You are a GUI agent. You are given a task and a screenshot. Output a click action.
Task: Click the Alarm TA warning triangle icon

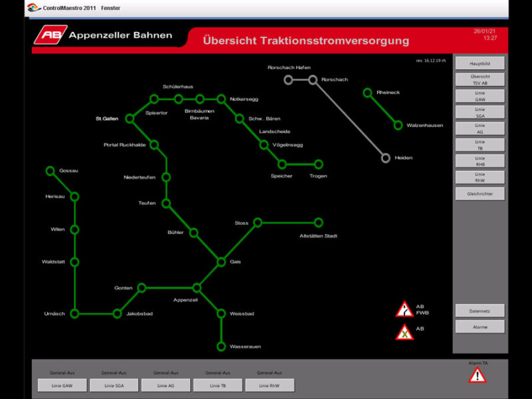(477, 375)
